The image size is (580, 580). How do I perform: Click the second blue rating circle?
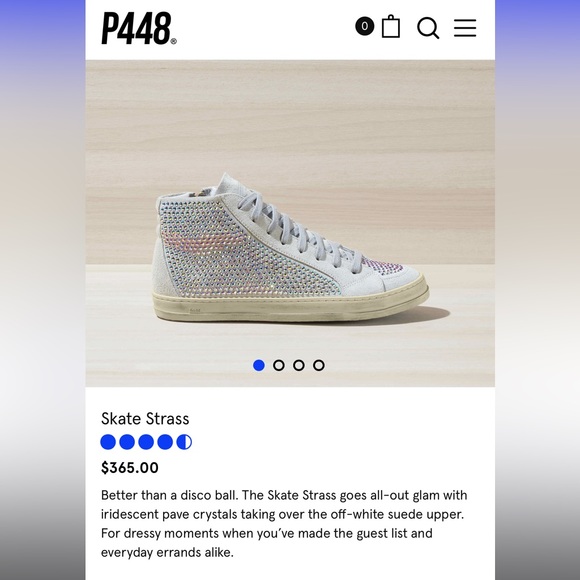[127, 442]
